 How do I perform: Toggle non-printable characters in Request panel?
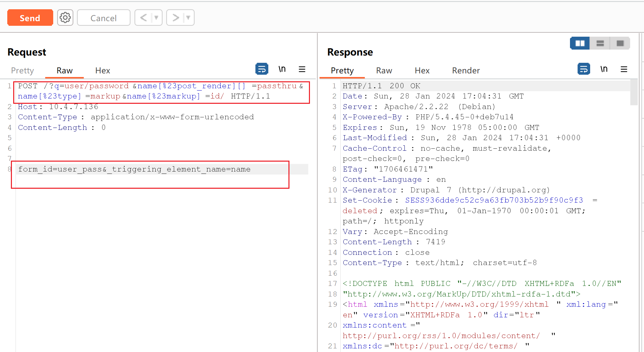click(282, 69)
